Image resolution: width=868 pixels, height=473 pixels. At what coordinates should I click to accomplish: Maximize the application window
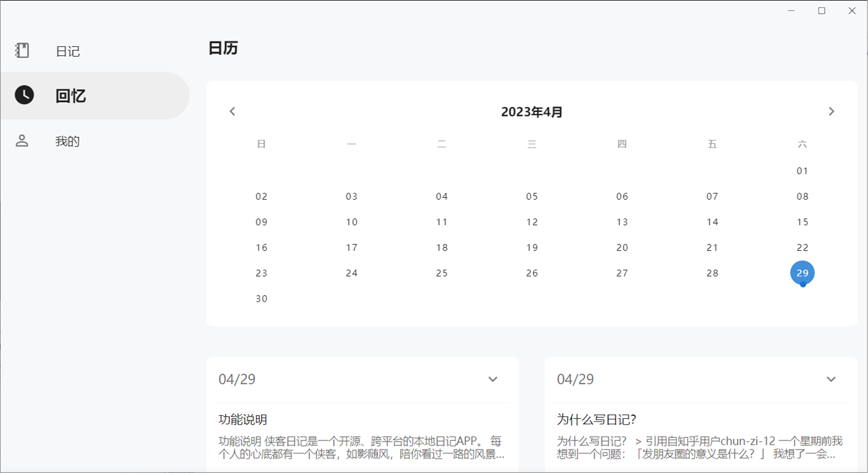click(x=821, y=11)
